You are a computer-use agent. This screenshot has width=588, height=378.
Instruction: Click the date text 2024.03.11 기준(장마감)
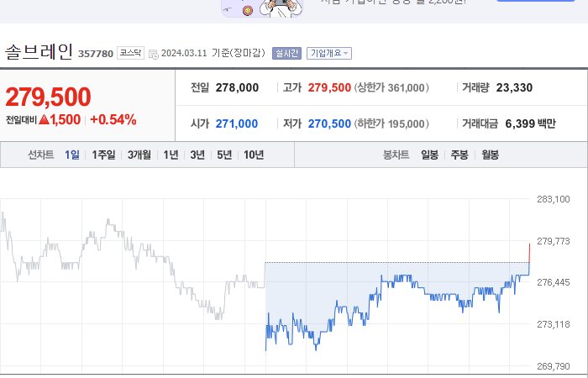pos(213,53)
